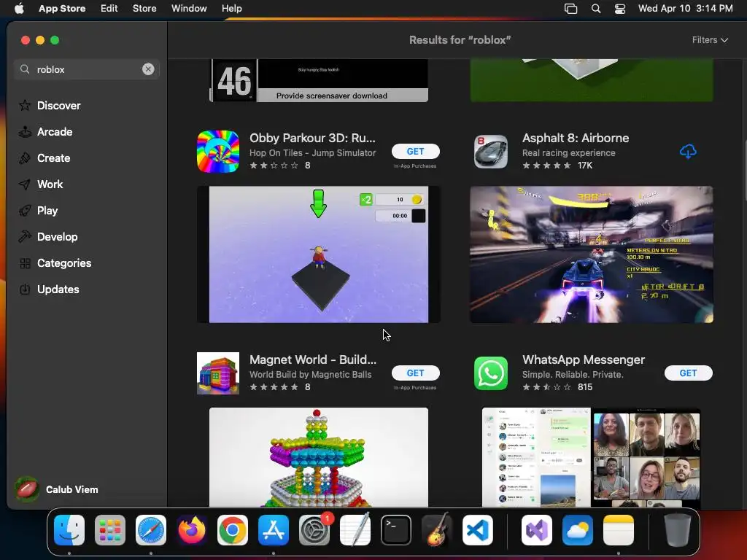747x560 pixels.
Task: View the WhatsApp preview screenshot
Action: point(591,457)
